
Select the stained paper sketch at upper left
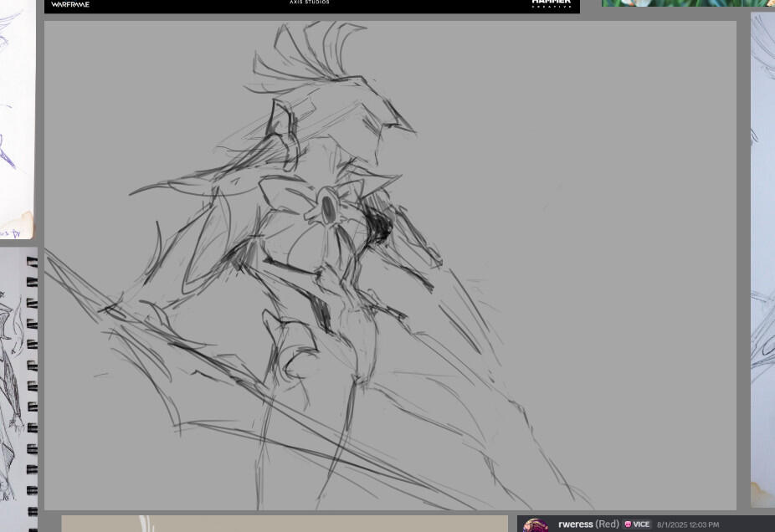pyautogui.click(x=18, y=120)
